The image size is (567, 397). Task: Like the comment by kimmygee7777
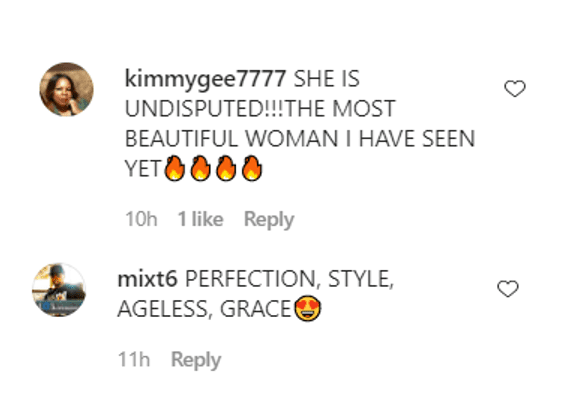click(515, 89)
